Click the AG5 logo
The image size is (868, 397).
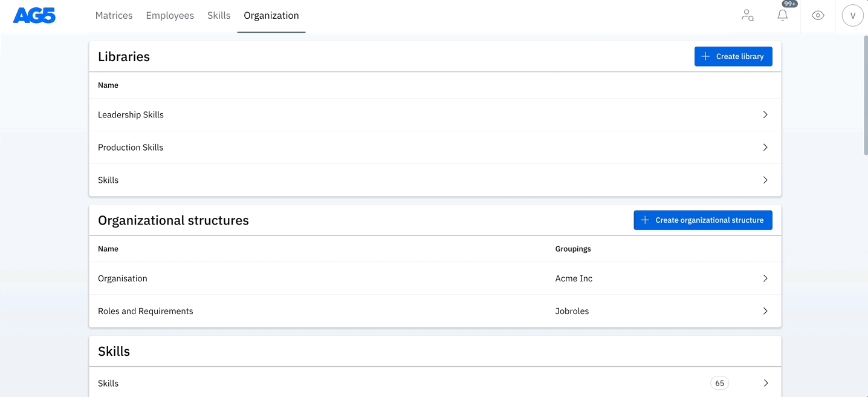(x=34, y=16)
